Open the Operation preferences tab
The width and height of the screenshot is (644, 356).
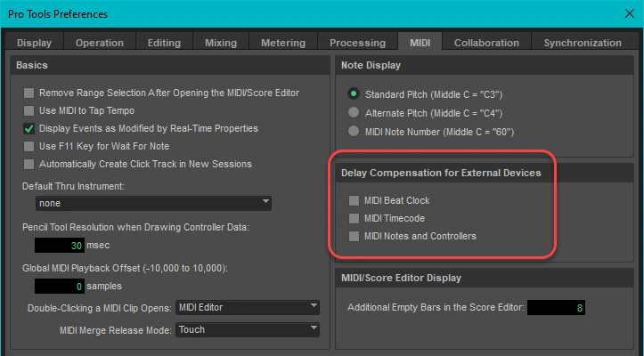tap(99, 43)
